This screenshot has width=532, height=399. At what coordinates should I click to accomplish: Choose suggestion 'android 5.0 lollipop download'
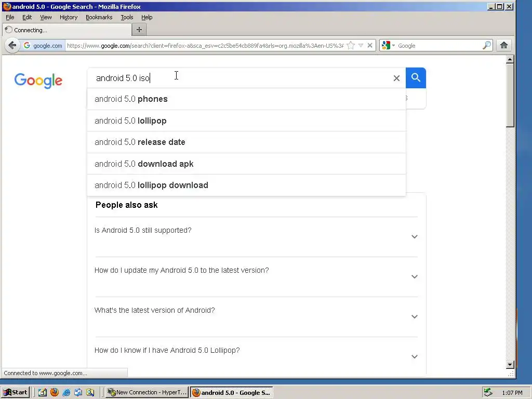pyautogui.click(x=246, y=185)
